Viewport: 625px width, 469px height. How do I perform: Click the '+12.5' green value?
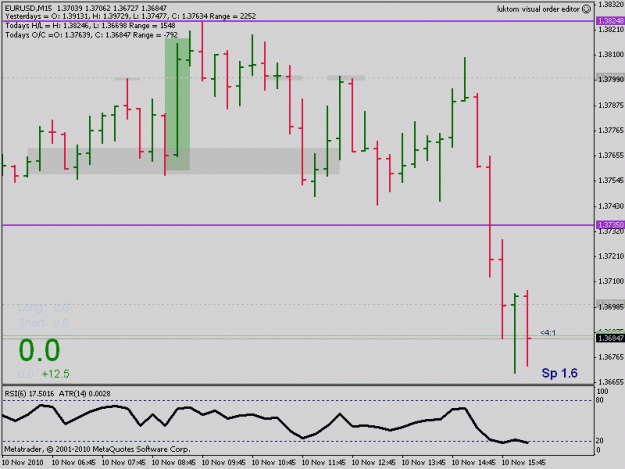(x=55, y=374)
